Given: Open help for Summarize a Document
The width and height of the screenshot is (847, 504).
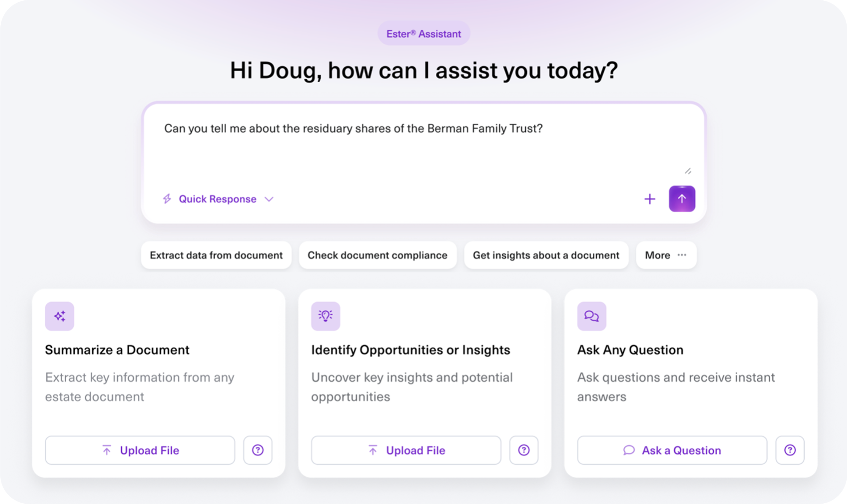Looking at the screenshot, I should (258, 450).
